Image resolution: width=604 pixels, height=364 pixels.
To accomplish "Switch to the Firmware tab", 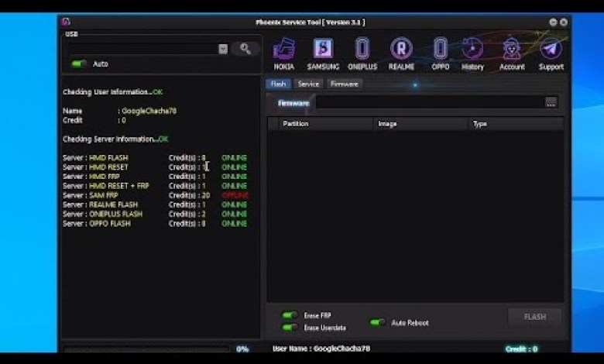I will (344, 84).
